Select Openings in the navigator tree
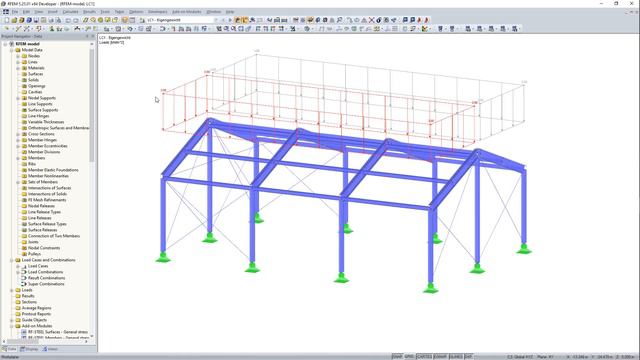 (x=36, y=86)
